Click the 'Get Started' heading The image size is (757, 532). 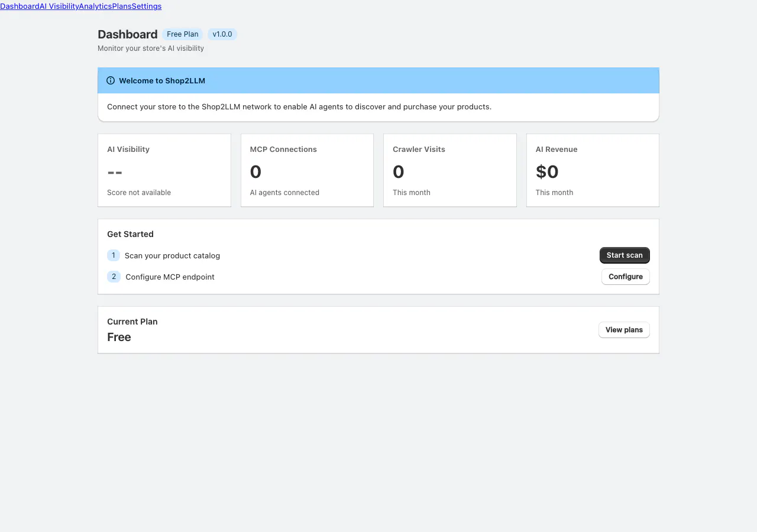point(130,234)
